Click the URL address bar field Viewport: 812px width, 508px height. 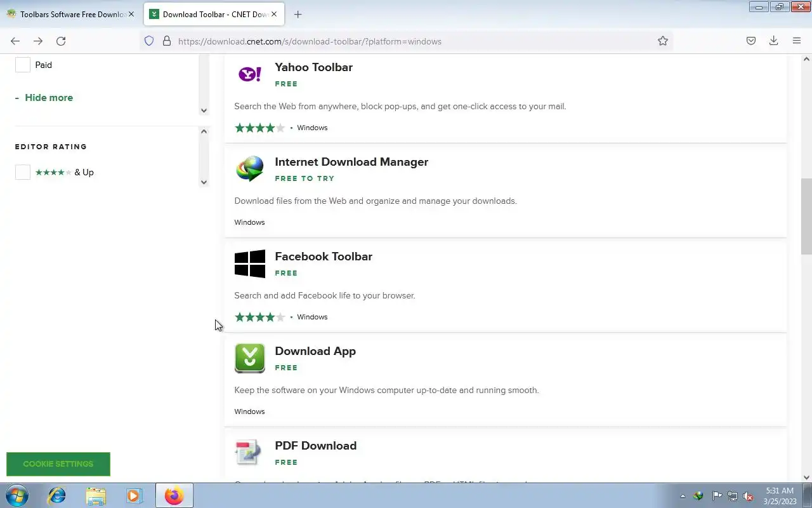pyautogui.click(x=406, y=41)
